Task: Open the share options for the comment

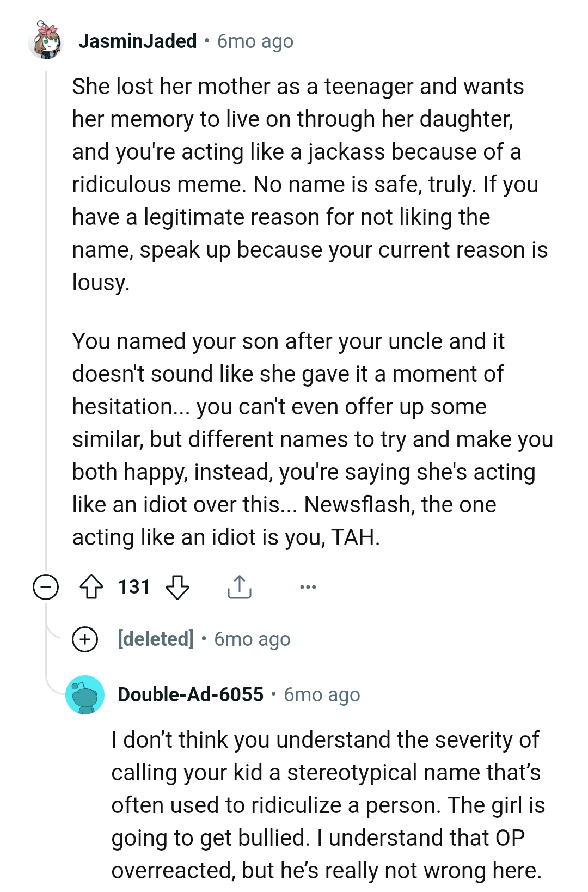Action: coord(238,587)
